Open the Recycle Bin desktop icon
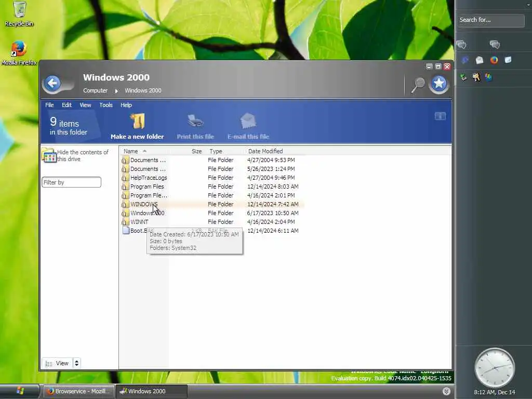This screenshot has height=399, width=532. tap(19, 14)
